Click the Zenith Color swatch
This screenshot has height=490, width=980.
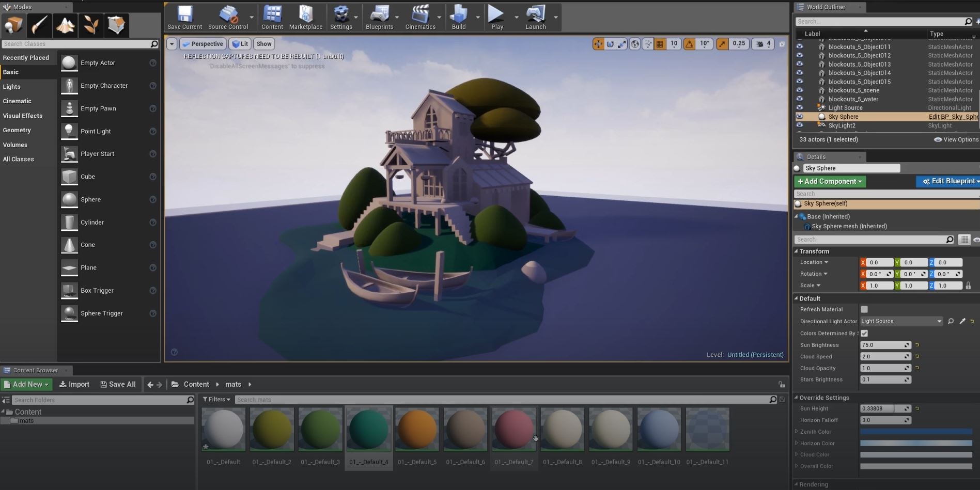pos(916,432)
